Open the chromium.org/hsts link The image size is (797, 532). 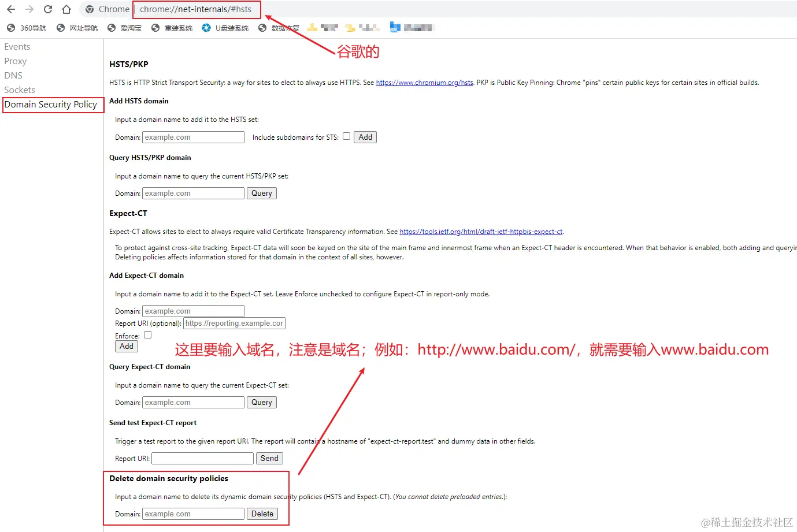pyautogui.click(x=425, y=83)
